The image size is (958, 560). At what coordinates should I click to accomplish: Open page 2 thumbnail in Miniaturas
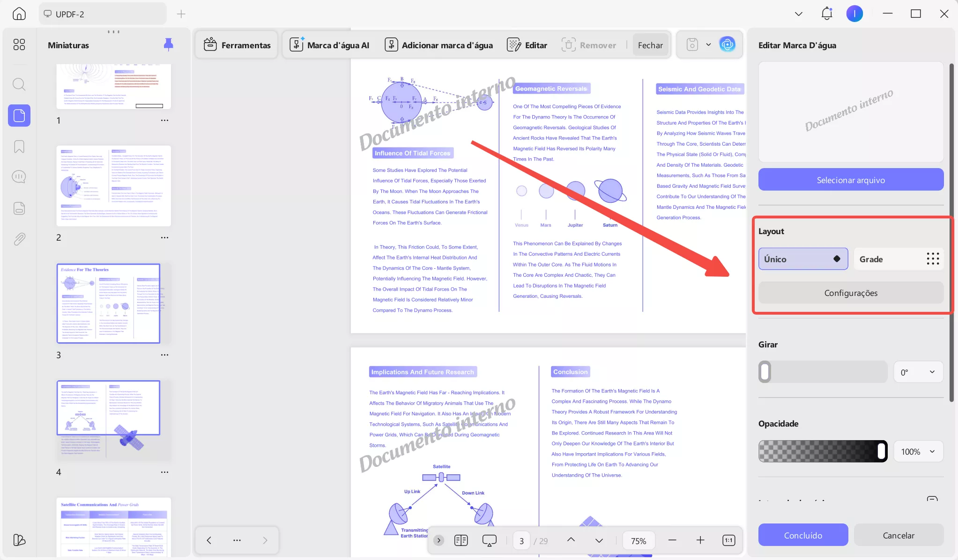coord(114,186)
